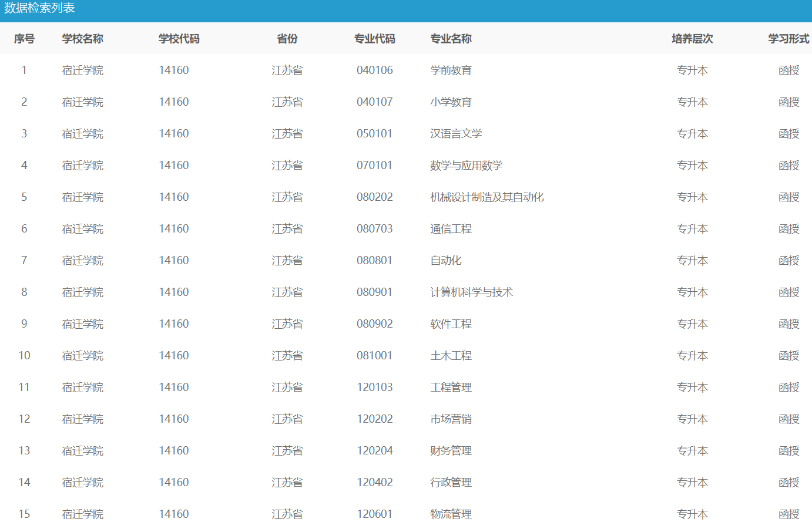
Task: Select major name 通信工程
Action: (451, 229)
